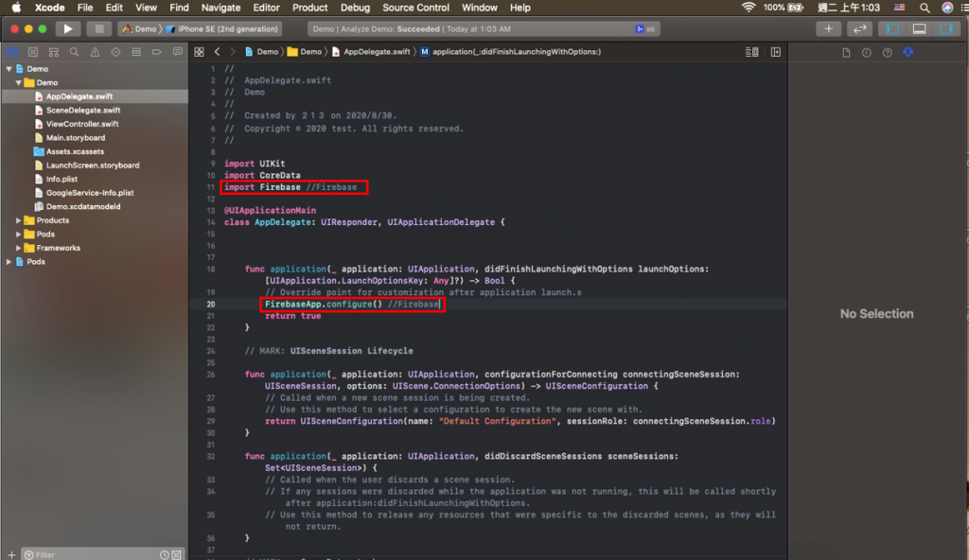Toggle the navigator panel visibility
The width and height of the screenshot is (969, 560).
893,28
